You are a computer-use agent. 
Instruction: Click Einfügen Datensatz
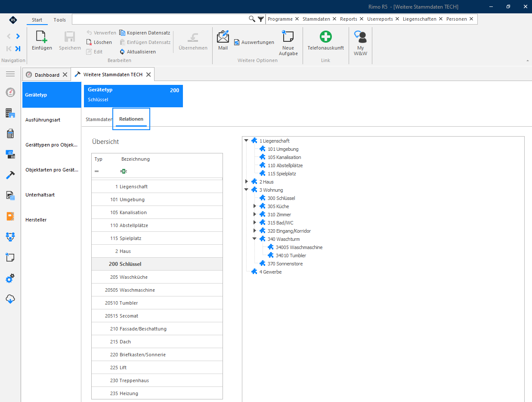pos(145,42)
